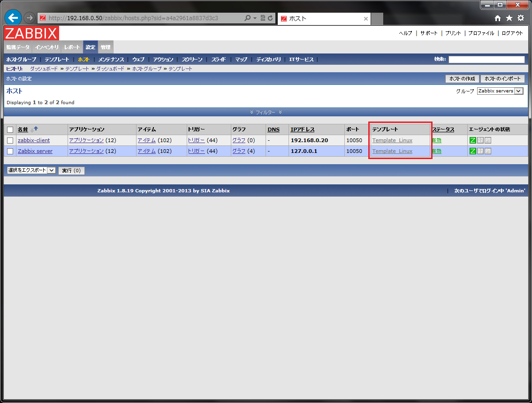Click the browser forward arrow button
The width and height of the screenshot is (532, 403).
pyautogui.click(x=30, y=18)
